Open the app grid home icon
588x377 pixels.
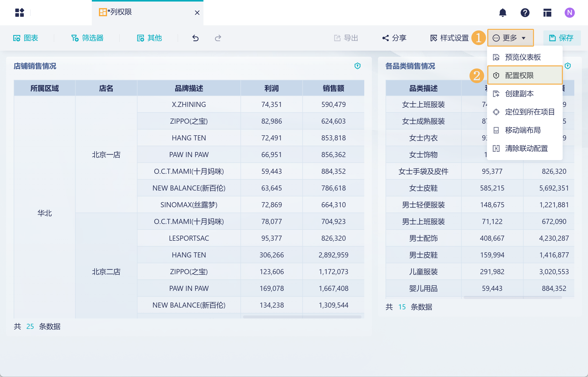(x=20, y=13)
